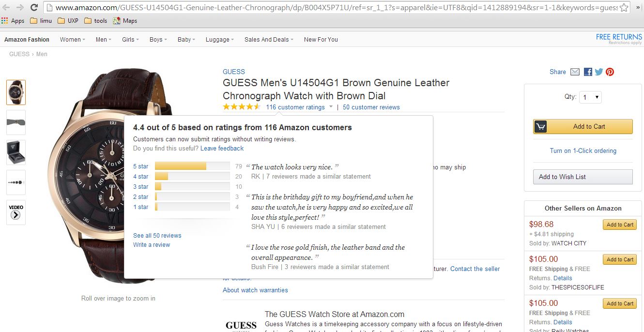Screen dimensions: 644x332
Task: Turn on 1-Click ordering
Action: tap(583, 151)
